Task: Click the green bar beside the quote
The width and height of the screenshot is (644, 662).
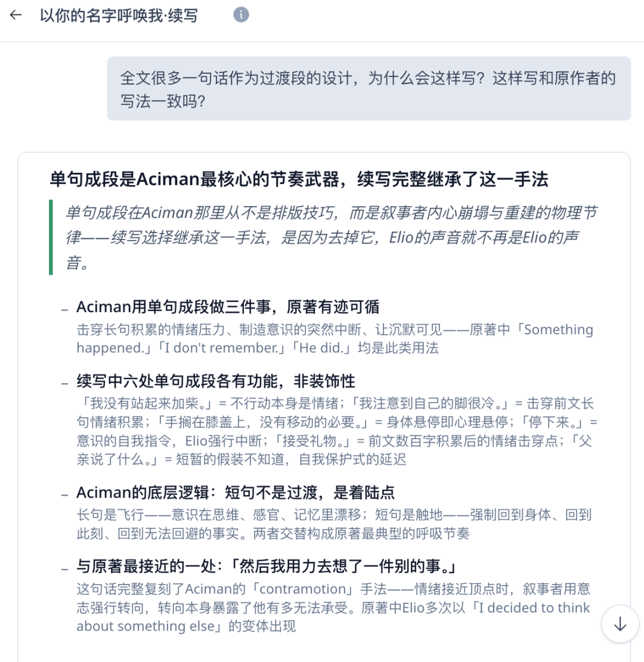Action: [x=51, y=237]
